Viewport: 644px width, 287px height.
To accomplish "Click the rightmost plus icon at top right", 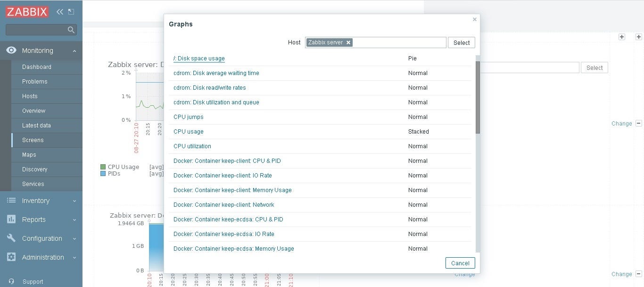I will pyautogui.click(x=639, y=37).
